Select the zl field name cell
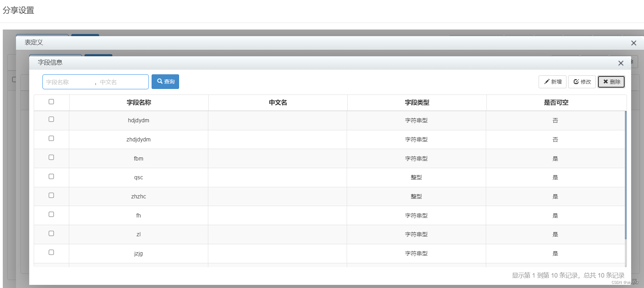The image size is (644, 288). [x=138, y=234]
